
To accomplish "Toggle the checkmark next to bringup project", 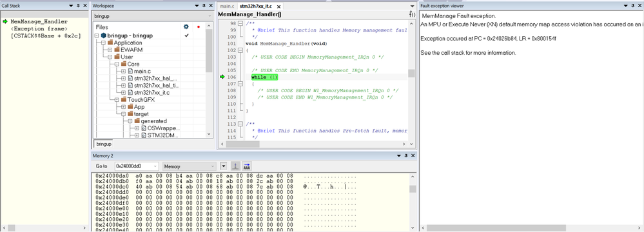I will pos(186,35).
